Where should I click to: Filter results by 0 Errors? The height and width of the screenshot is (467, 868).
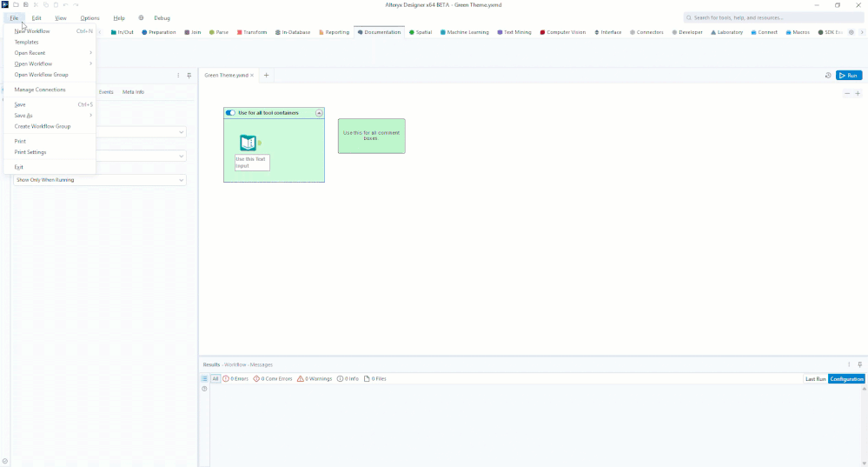tap(235, 379)
